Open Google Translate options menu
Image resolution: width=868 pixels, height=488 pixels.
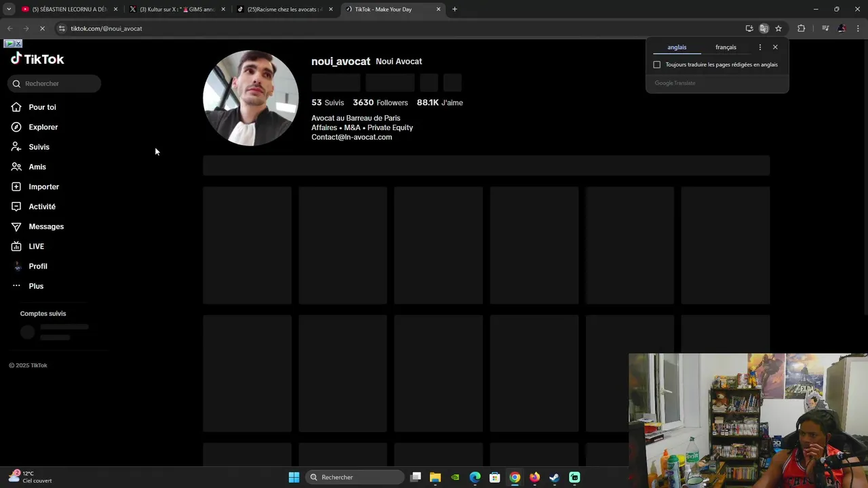coord(759,47)
